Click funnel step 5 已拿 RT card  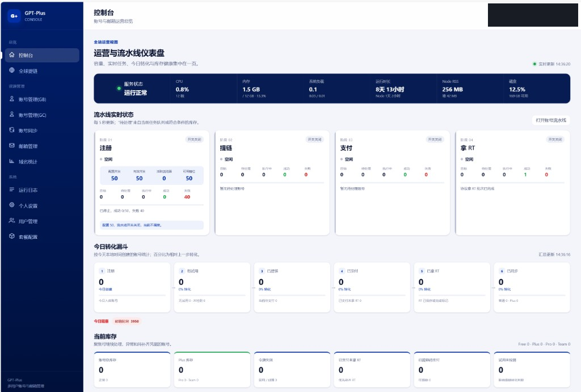(452, 288)
